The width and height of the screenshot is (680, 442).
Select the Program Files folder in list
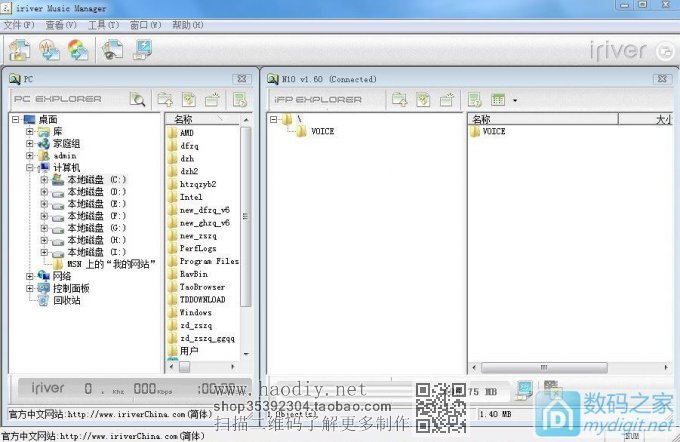point(208,261)
